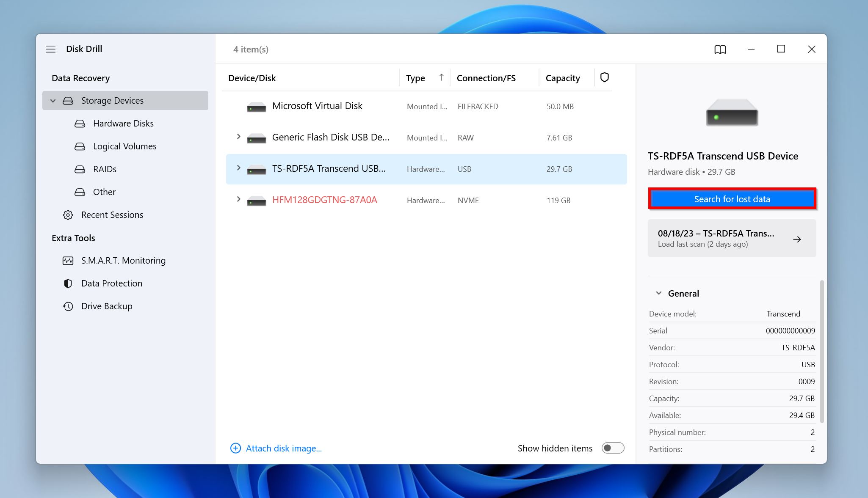Click Search for lost data button
868x498 pixels.
click(732, 198)
